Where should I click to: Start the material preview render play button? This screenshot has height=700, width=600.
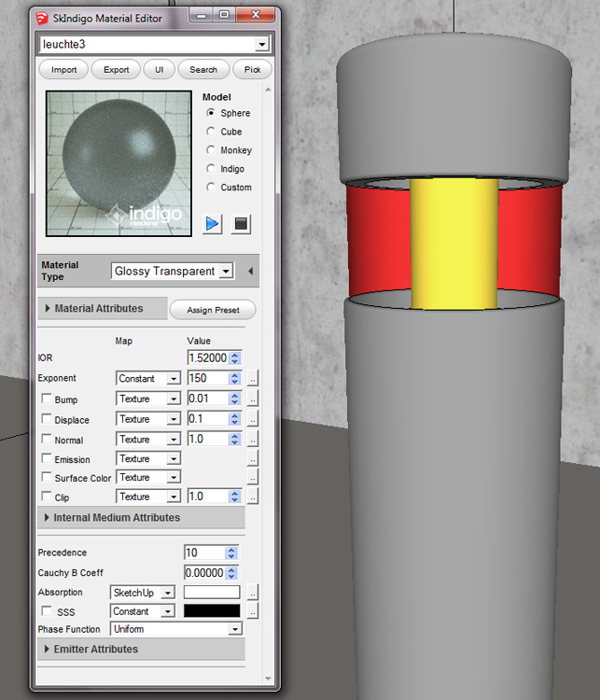213,224
